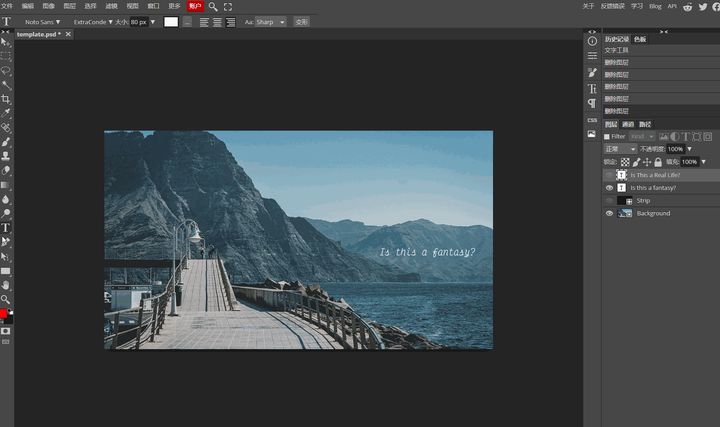The height and width of the screenshot is (427, 720).
Task: Hide the Background layer
Action: point(609,213)
